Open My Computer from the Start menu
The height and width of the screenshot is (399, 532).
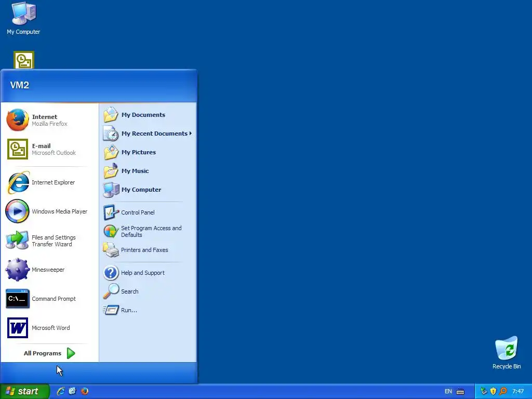click(x=148, y=190)
